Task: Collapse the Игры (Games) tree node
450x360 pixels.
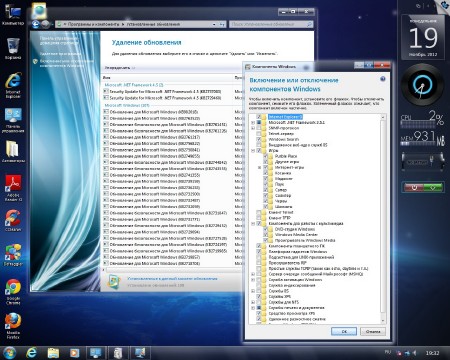Action: [x=253, y=150]
